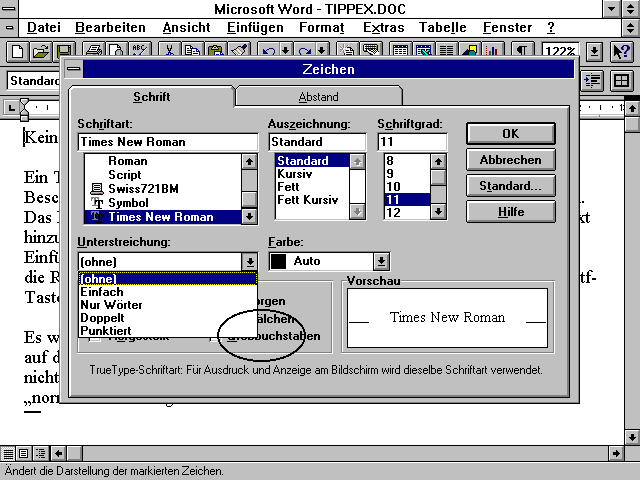Choose Doppelt in the underline list
640x480 pixels.
(x=102, y=318)
